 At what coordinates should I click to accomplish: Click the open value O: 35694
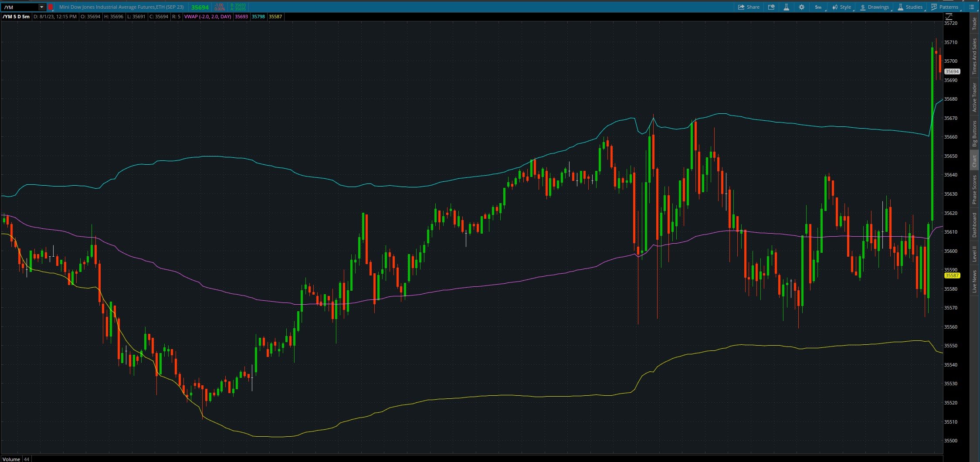click(90, 17)
